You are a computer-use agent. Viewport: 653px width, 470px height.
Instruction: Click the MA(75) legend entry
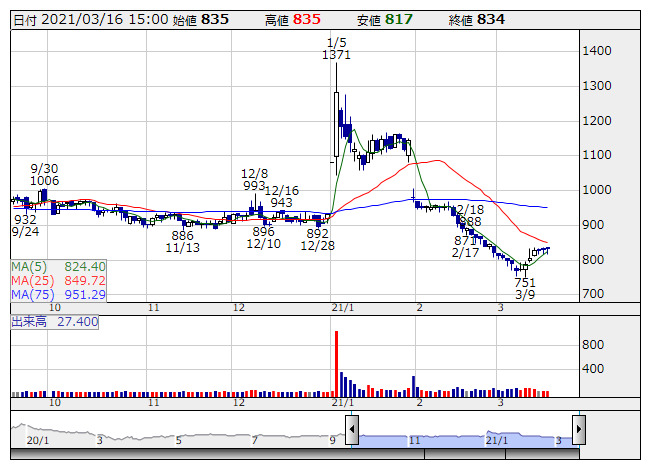pos(58,294)
